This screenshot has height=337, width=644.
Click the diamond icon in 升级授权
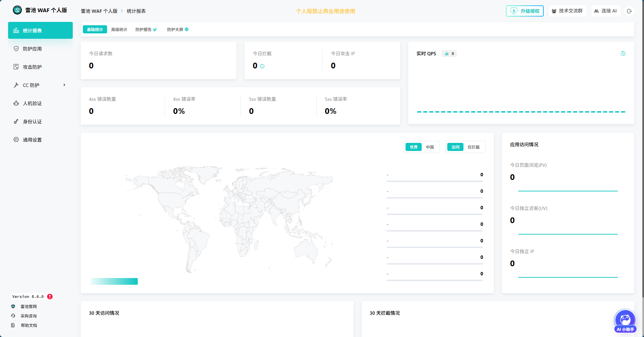coord(514,11)
